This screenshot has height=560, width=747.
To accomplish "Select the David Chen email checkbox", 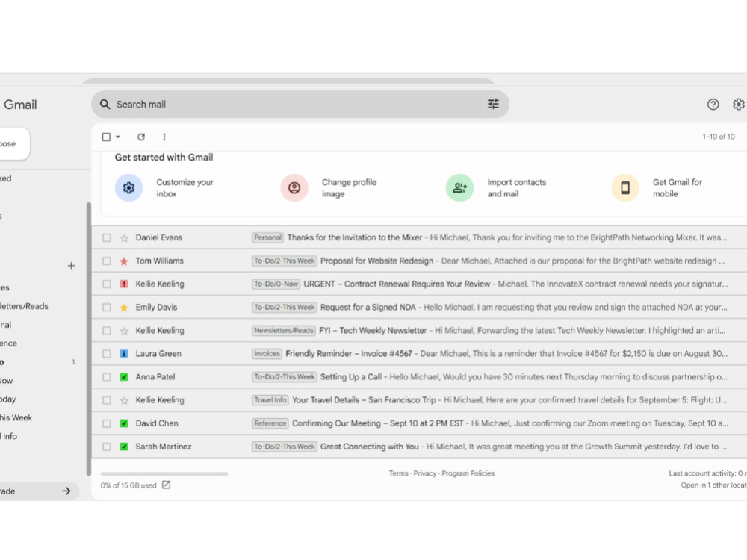I will point(107,423).
